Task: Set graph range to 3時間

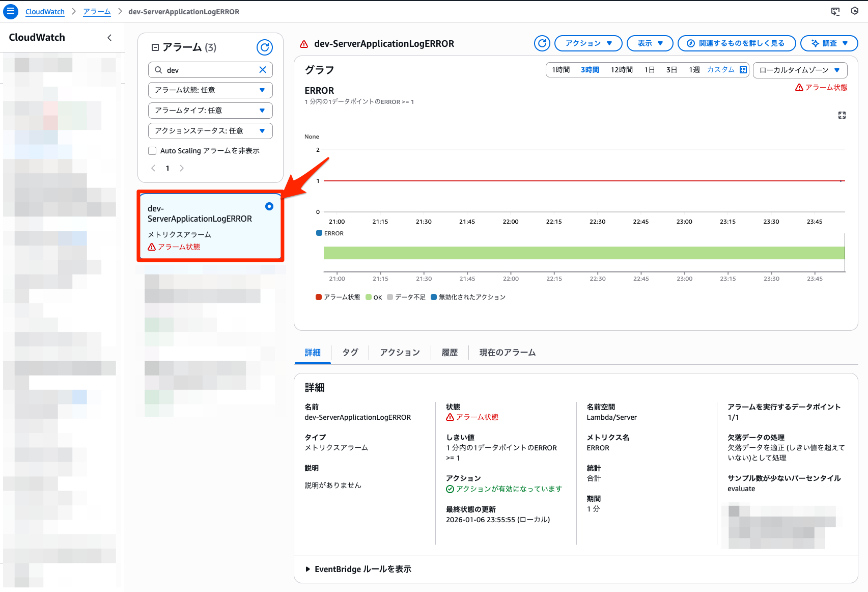Action: [x=590, y=70]
